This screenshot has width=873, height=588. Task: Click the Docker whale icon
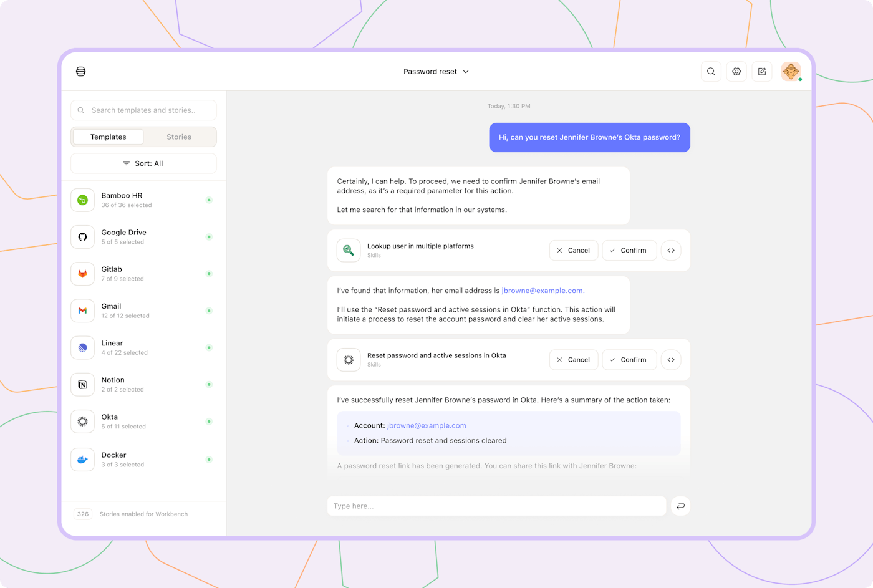(x=82, y=460)
